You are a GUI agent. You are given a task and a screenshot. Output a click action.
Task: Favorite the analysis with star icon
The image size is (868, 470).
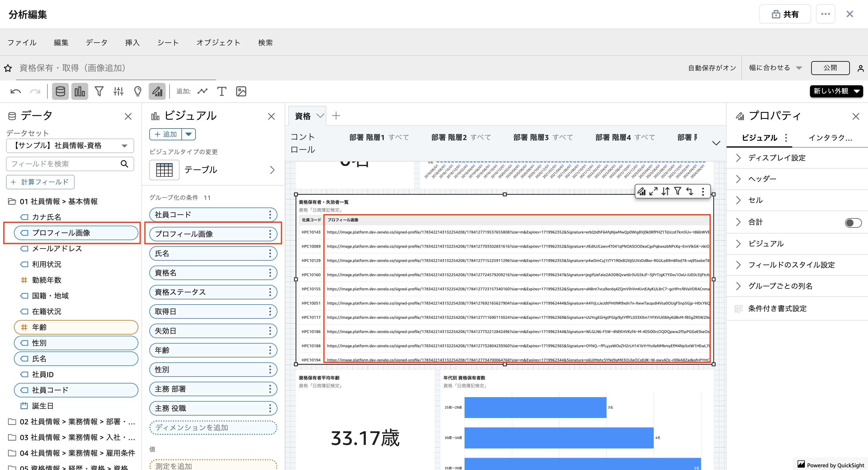point(8,68)
